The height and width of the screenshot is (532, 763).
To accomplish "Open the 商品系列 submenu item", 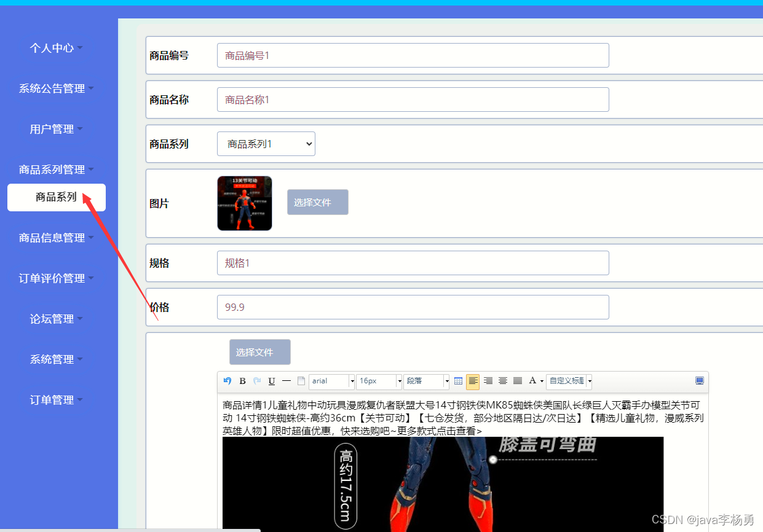I will (x=57, y=197).
